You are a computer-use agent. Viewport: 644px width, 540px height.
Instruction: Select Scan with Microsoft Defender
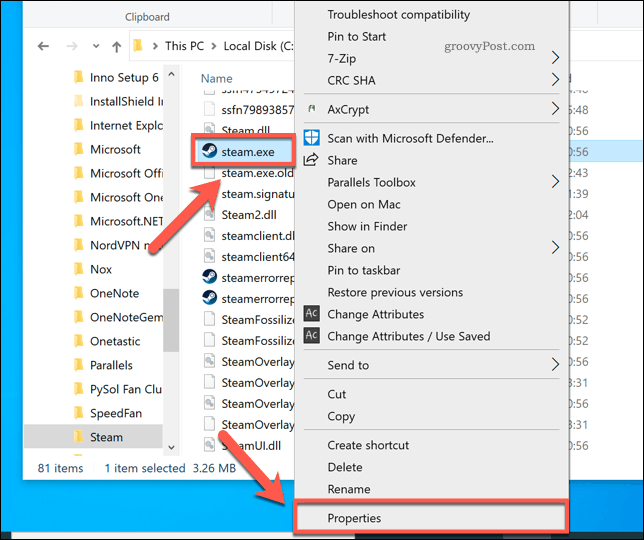coord(410,138)
